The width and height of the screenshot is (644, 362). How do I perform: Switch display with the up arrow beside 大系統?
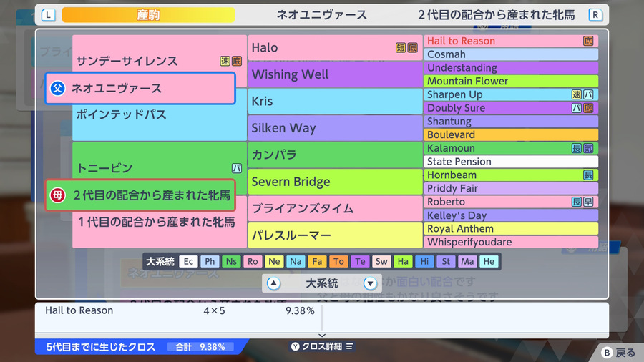coord(273,283)
